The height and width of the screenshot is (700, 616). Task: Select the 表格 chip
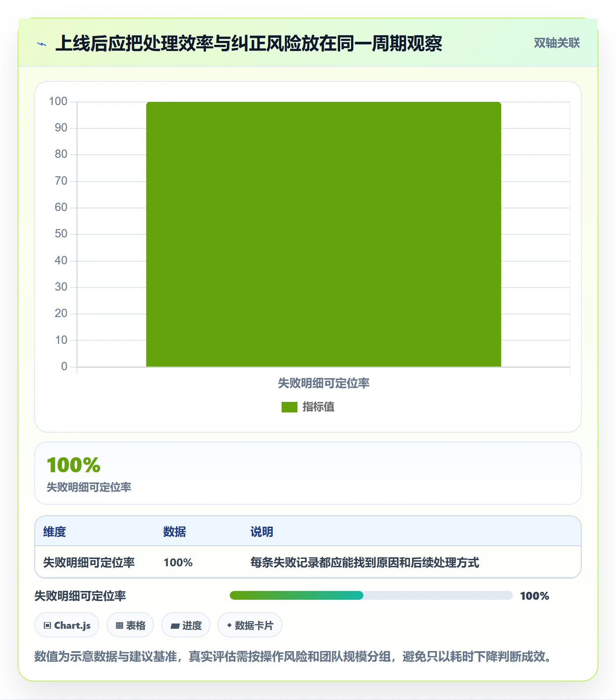130,625
